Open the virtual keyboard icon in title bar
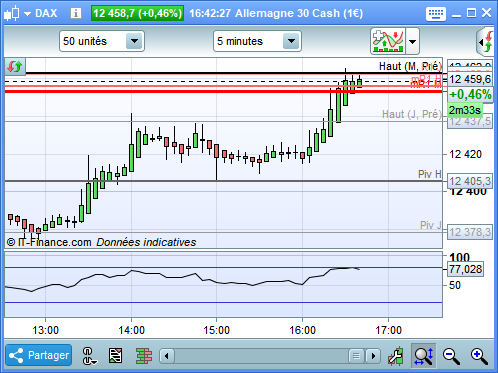Screen dimensions: 498x373 click(436, 14)
